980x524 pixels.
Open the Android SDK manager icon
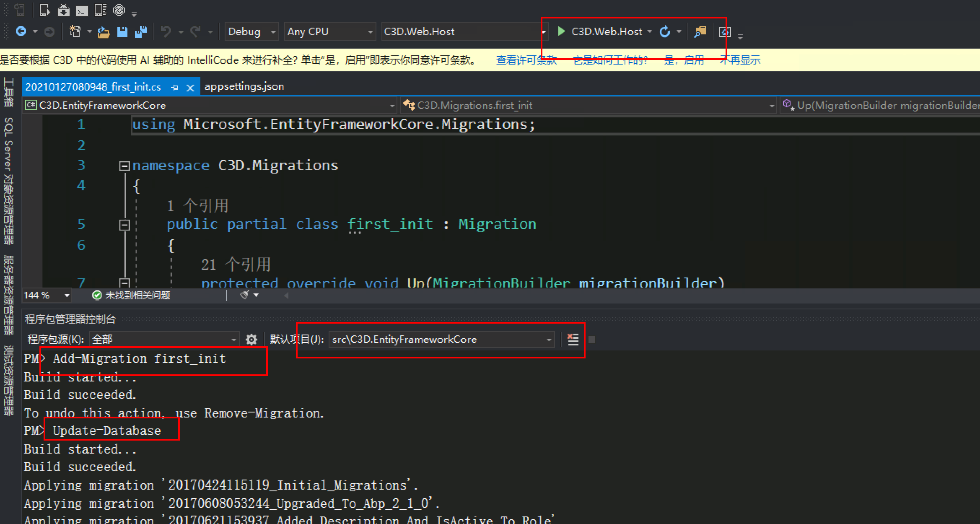tap(63, 10)
